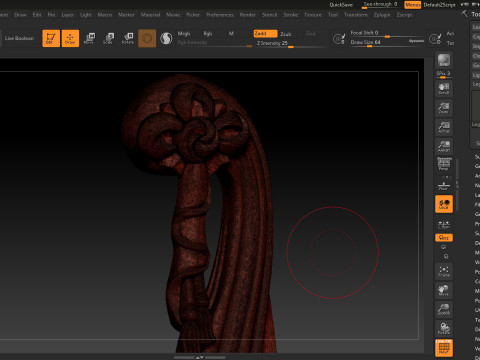The width and height of the screenshot is (480, 360).
Task: Adjust the Z Intensity 25 slider
Action: [x=290, y=43]
